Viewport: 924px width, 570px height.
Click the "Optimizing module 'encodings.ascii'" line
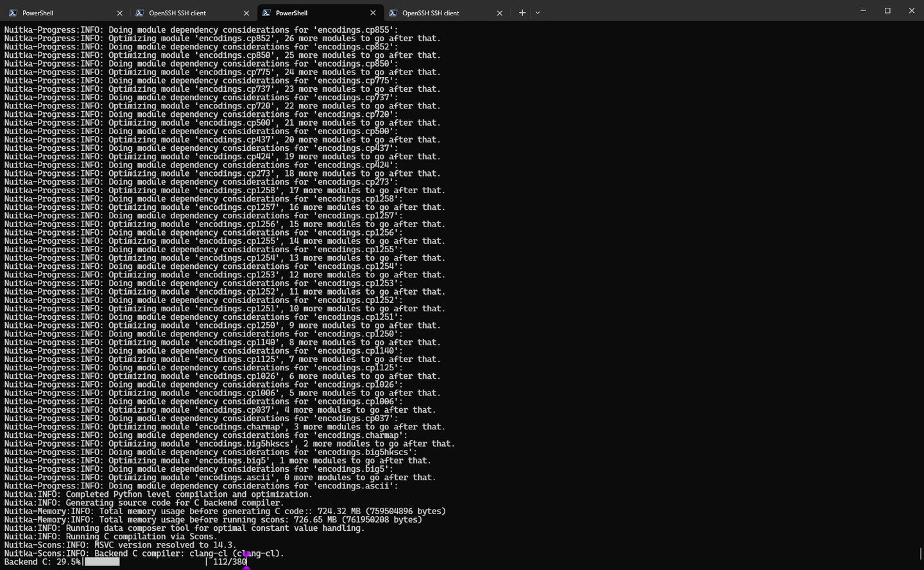[220, 478]
